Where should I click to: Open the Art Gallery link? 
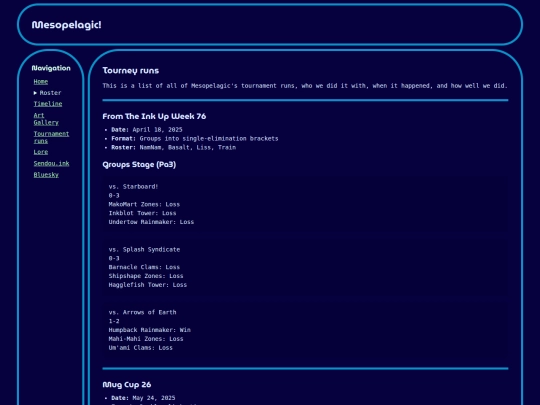coord(46,119)
